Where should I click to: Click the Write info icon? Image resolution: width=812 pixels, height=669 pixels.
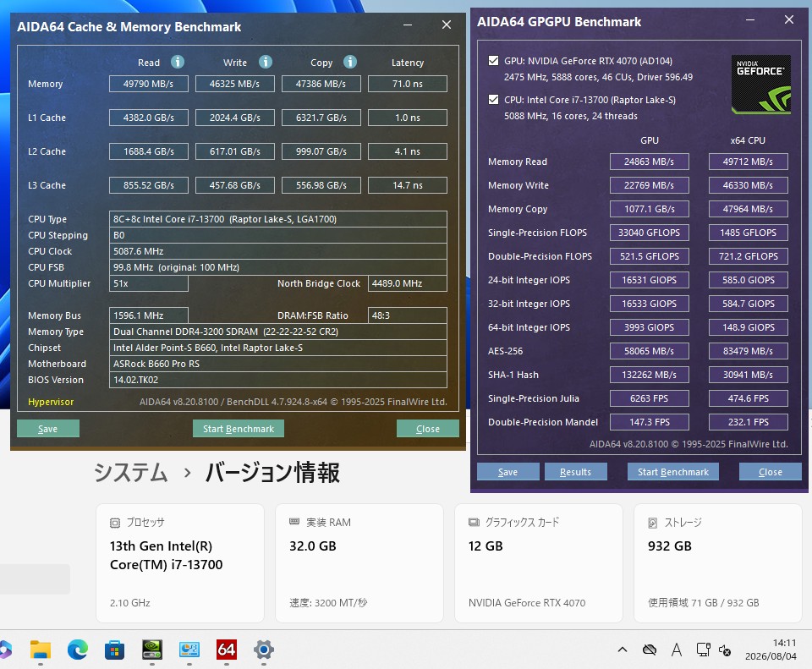click(266, 62)
